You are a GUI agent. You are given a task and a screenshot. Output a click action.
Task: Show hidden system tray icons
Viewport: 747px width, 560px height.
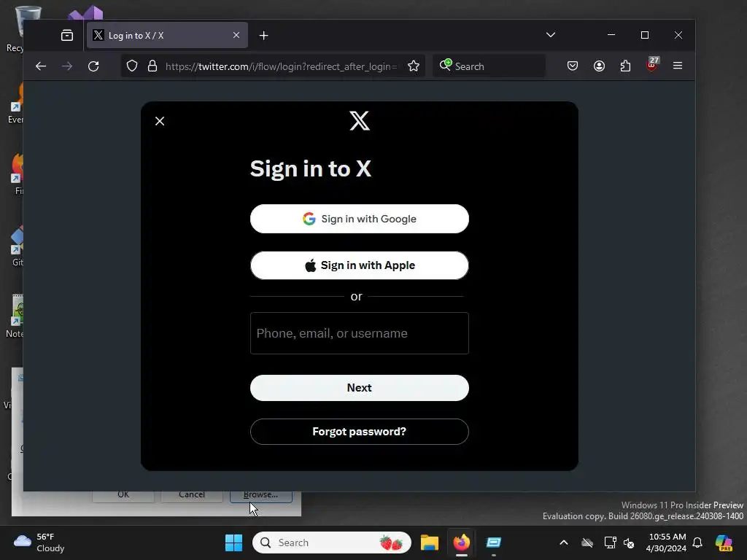click(x=564, y=542)
